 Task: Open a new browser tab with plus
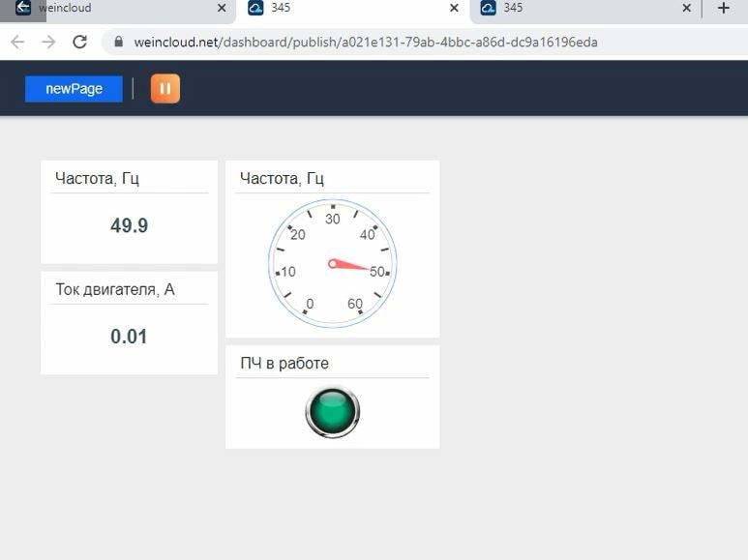(723, 9)
